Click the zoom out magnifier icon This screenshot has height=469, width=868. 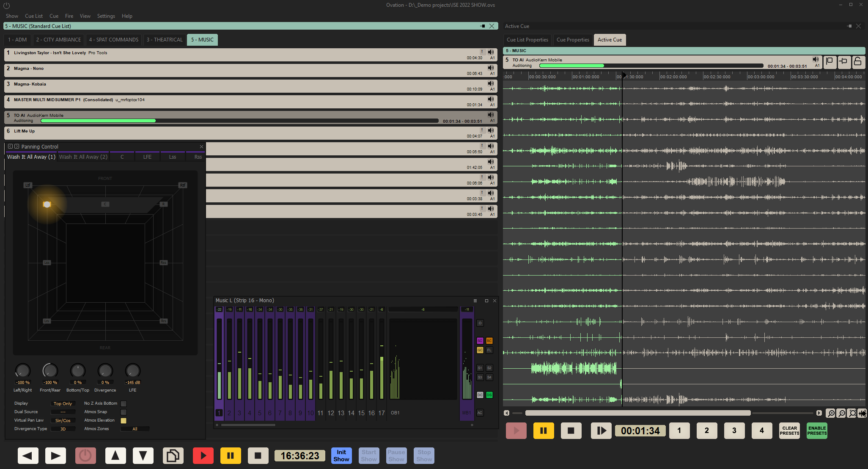[841, 413]
